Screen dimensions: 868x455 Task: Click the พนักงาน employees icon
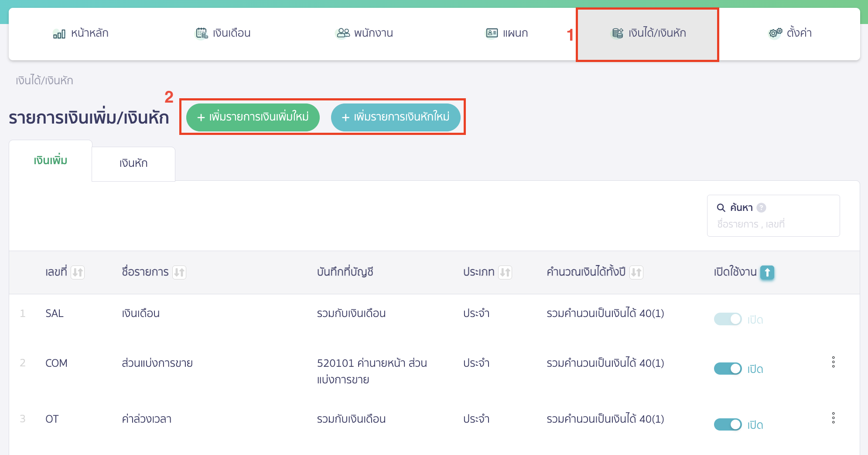[343, 32]
